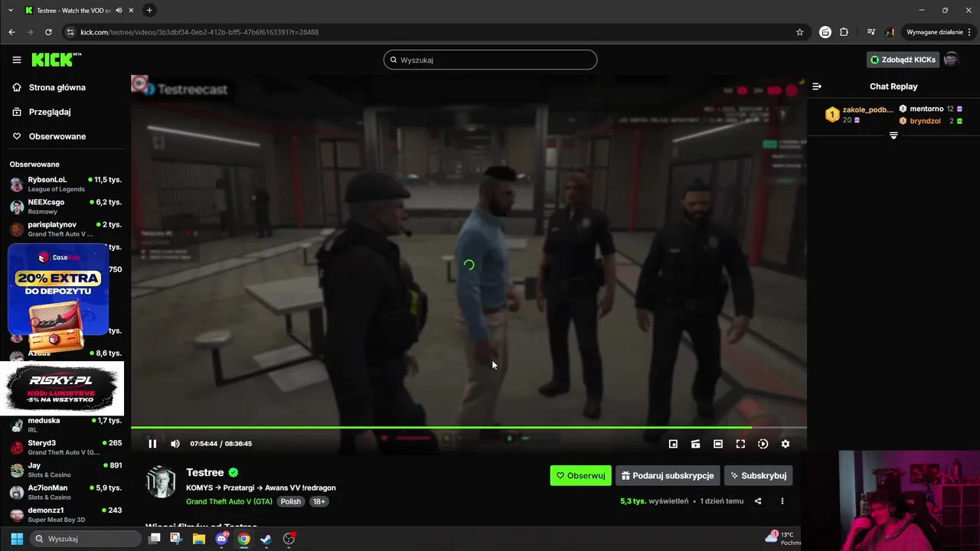Open Snipping Tool from the taskbar
The width and height of the screenshot is (980, 551).
point(176,539)
